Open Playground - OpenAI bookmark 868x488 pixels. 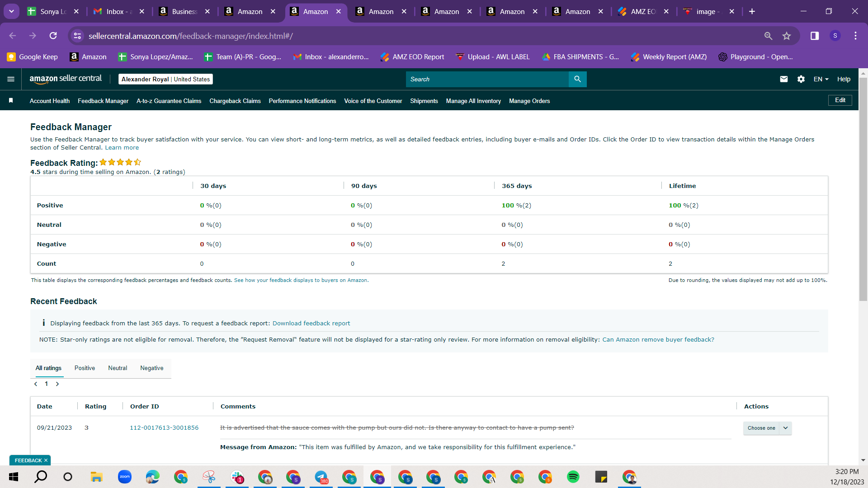(x=756, y=56)
